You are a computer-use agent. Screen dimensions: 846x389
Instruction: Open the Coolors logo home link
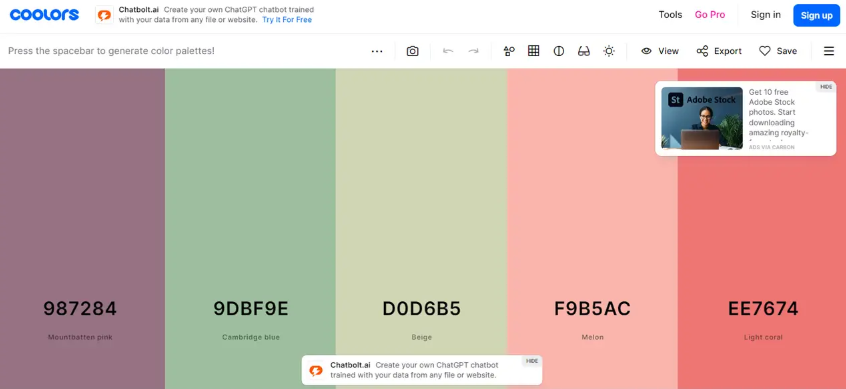[44, 15]
